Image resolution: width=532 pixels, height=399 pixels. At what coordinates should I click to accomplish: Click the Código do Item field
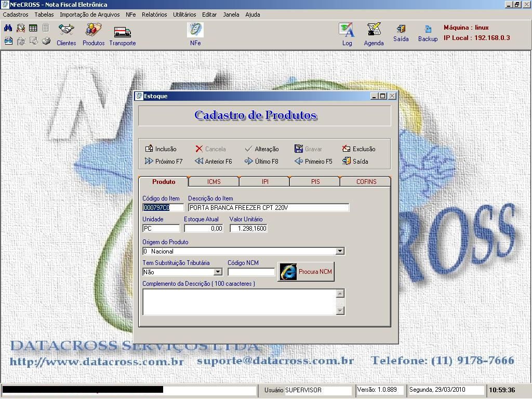[x=163, y=207]
